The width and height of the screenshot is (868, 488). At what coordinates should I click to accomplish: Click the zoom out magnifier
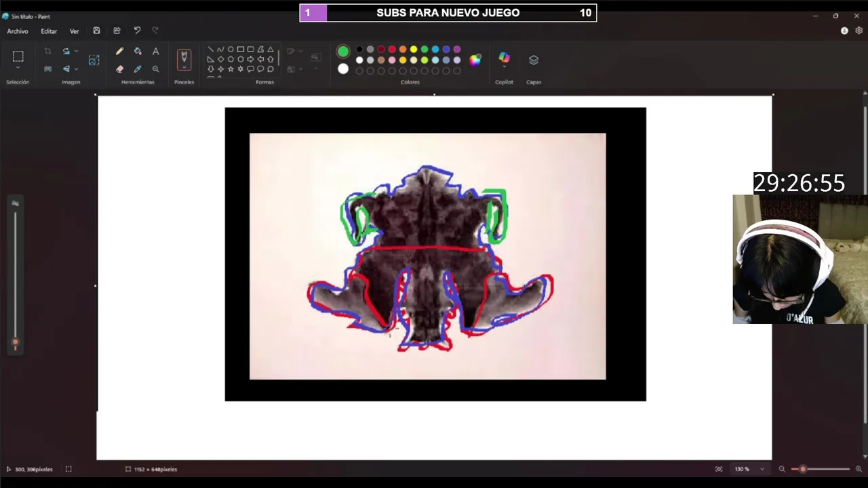pyautogui.click(x=782, y=469)
